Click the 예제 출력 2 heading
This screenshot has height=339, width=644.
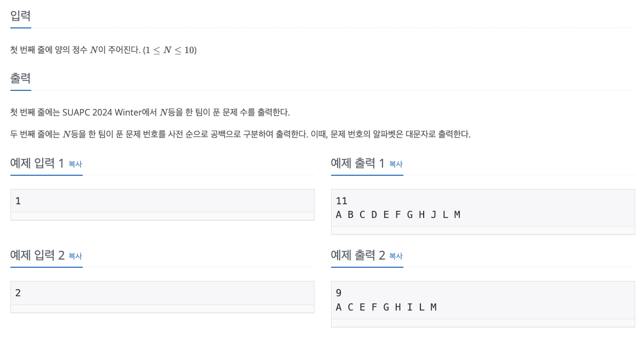click(x=357, y=255)
